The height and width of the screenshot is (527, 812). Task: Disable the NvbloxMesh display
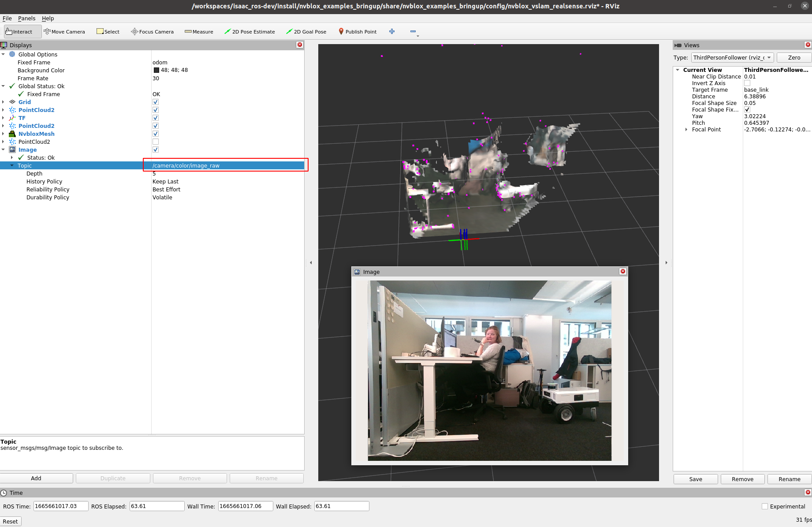tap(156, 134)
